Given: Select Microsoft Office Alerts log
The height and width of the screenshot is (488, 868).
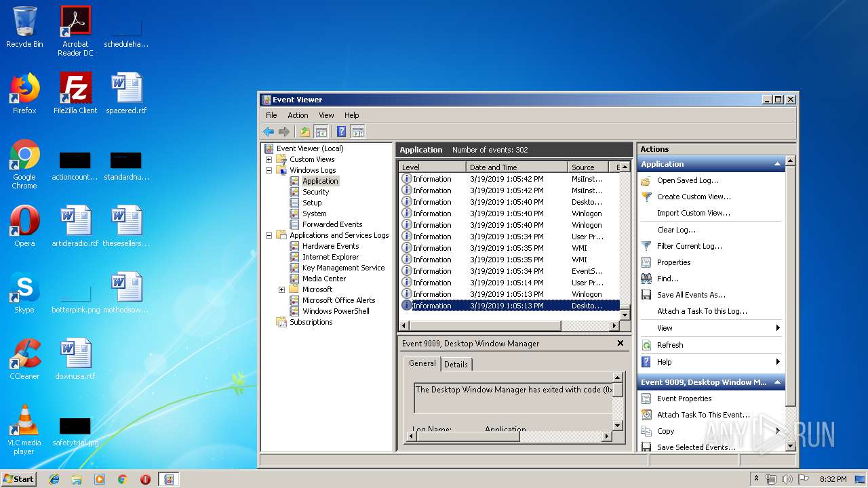Looking at the screenshot, I should (x=338, y=300).
